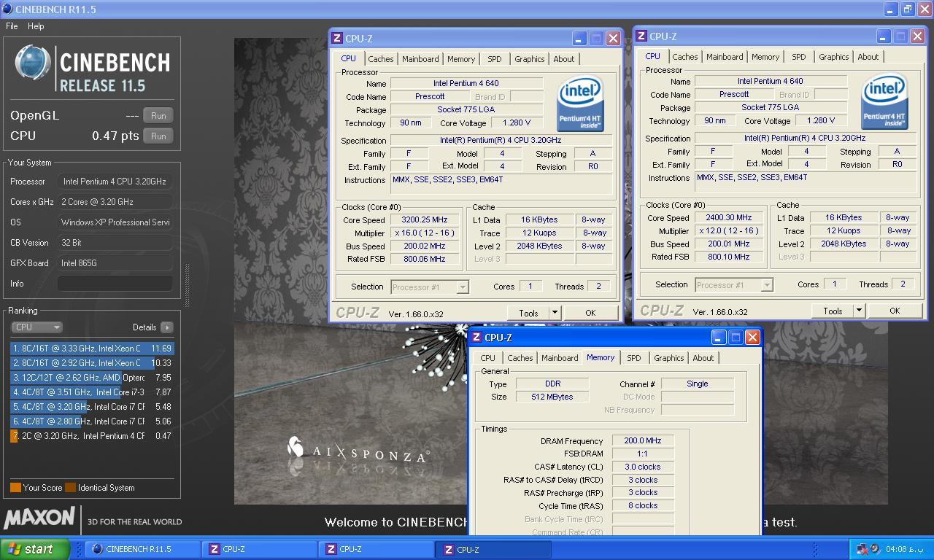The height and width of the screenshot is (560, 934).
Task: Open SPD tab in right CPU-Z window
Action: point(799,57)
